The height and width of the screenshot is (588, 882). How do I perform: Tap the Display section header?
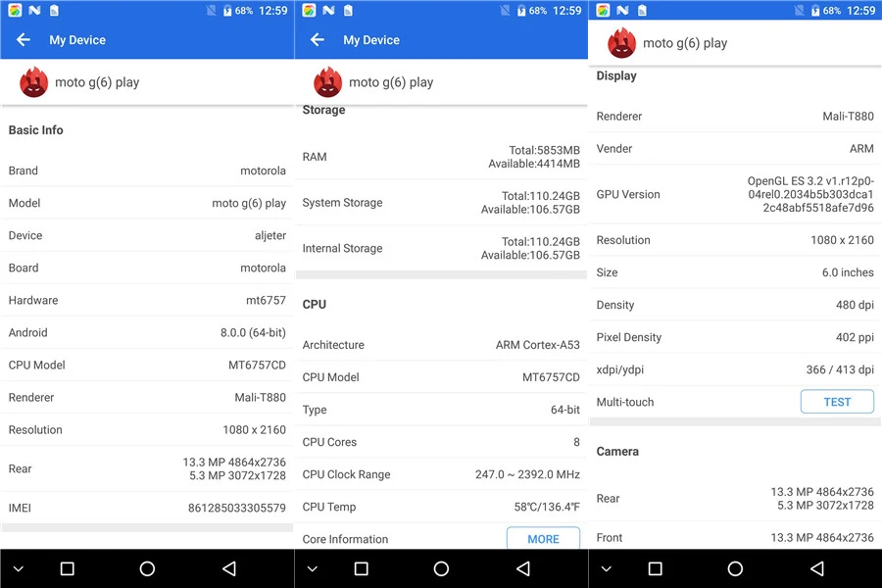[x=616, y=76]
